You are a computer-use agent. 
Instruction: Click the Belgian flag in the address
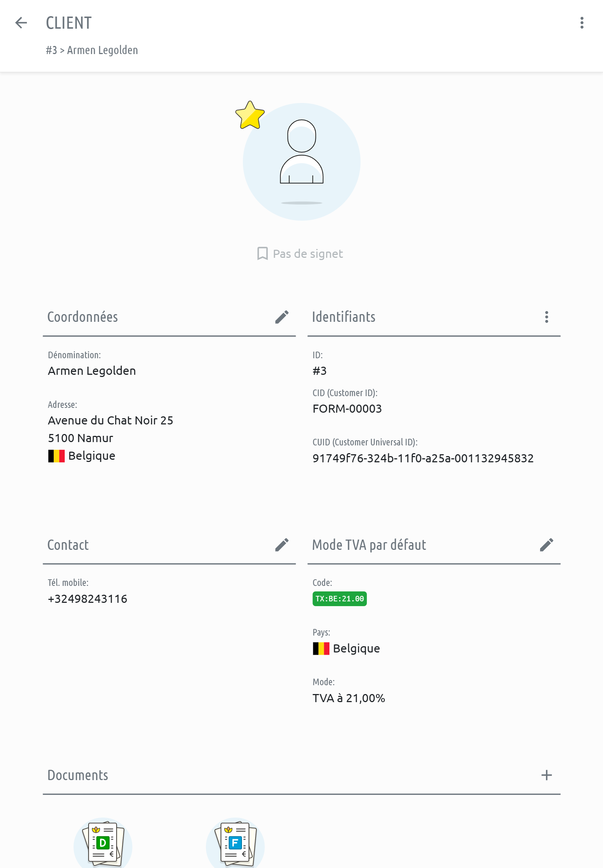coord(56,456)
